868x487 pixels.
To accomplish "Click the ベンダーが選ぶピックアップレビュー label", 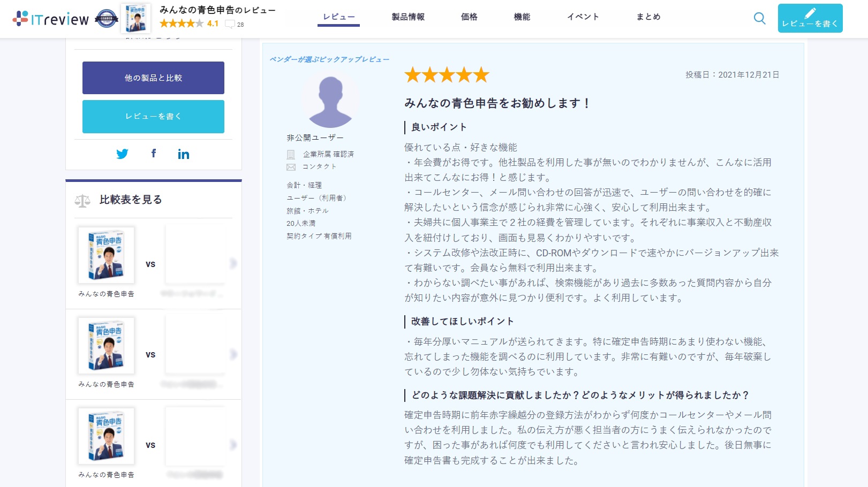I will [x=329, y=59].
